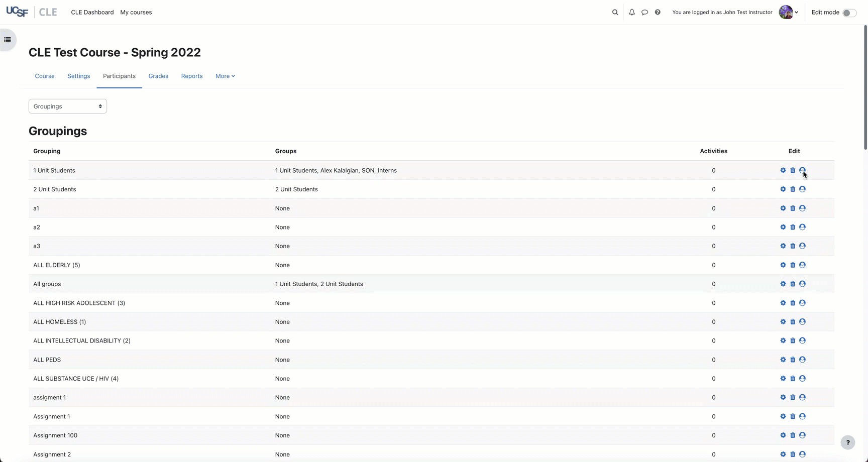Toggle Edit mode switch
This screenshot has width=868, height=462.
tap(849, 13)
